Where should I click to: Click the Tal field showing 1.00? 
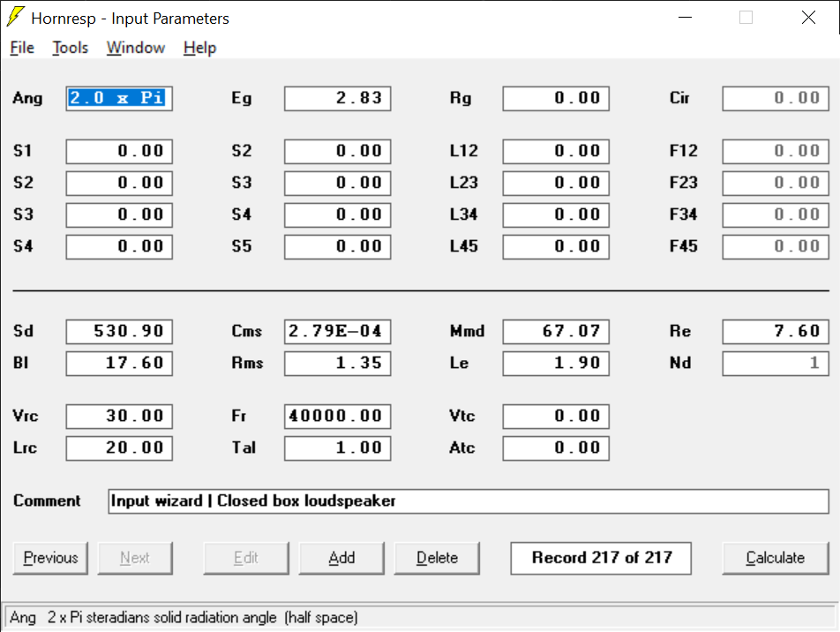pyautogui.click(x=337, y=448)
